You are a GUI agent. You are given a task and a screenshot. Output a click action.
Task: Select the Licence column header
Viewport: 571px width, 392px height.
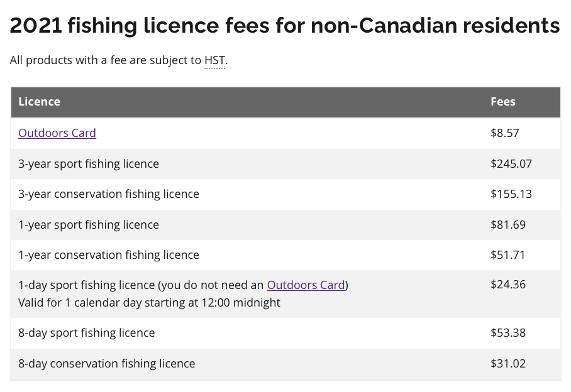[x=40, y=102]
